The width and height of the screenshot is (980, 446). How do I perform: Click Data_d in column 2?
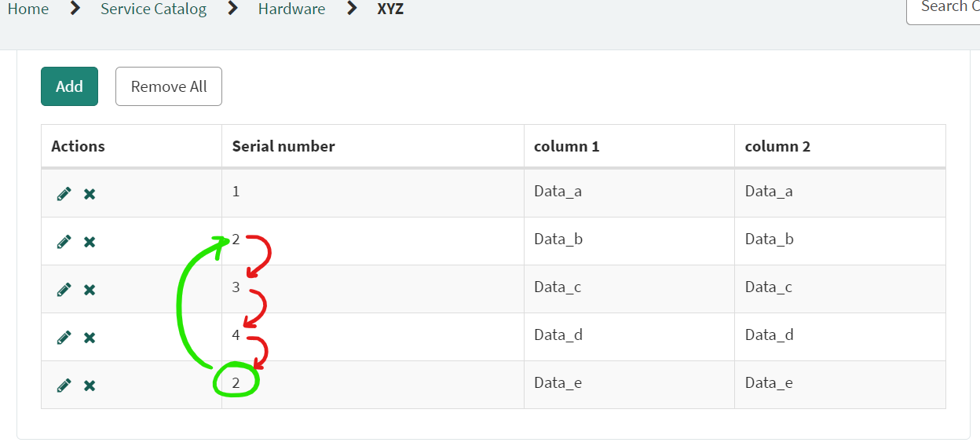(x=770, y=334)
